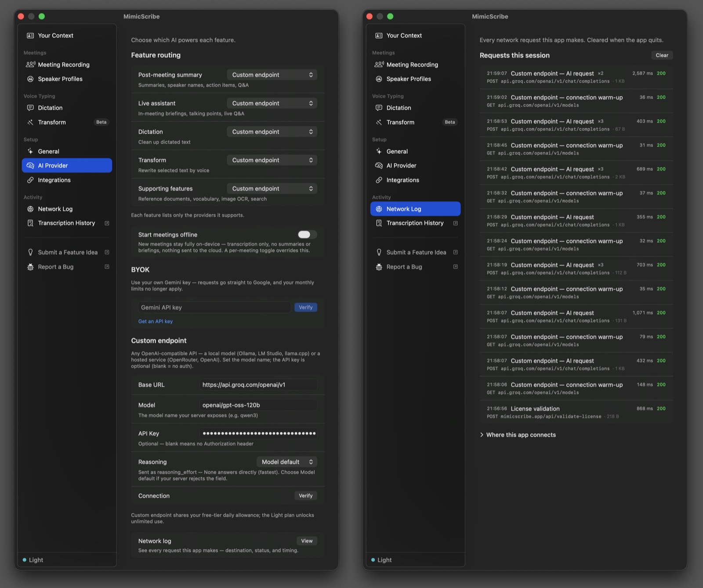Toggle the Start meetings offline switch

(307, 235)
